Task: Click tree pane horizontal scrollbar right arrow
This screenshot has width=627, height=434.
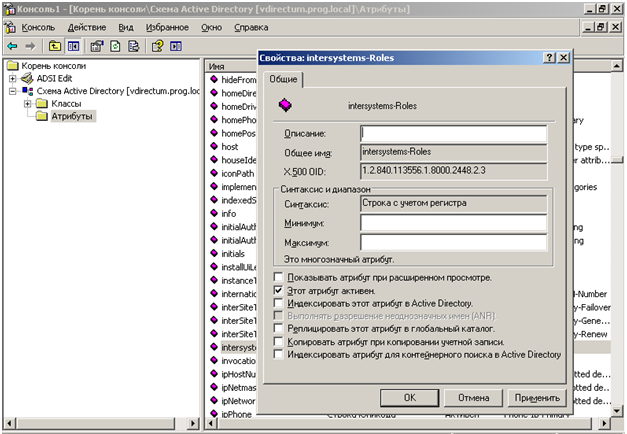Action: (x=193, y=423)
